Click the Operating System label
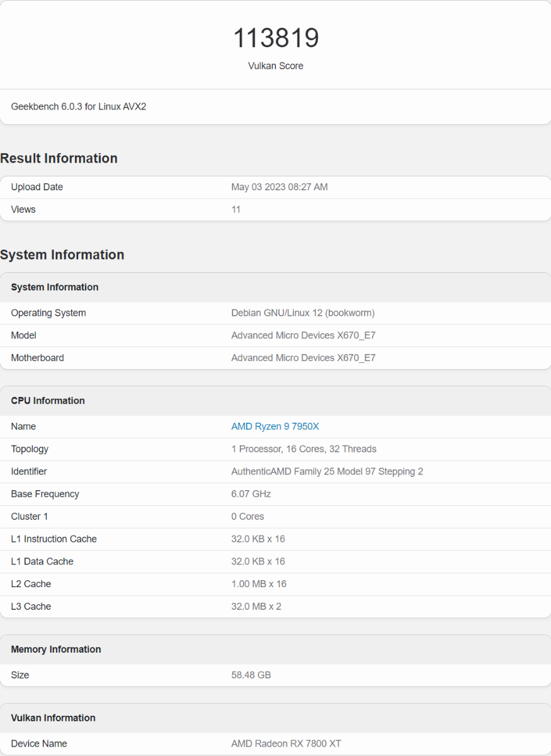The width and height of the screenshot is (551, 756). coord(48,313)
